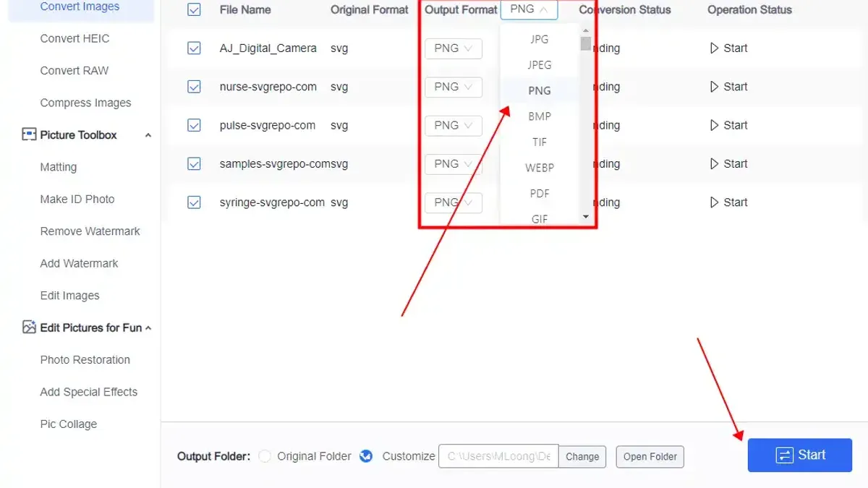The image size is (868, 488).
Task: Collapse the global Output Format PNG dropdown
Action: (529, 9)
